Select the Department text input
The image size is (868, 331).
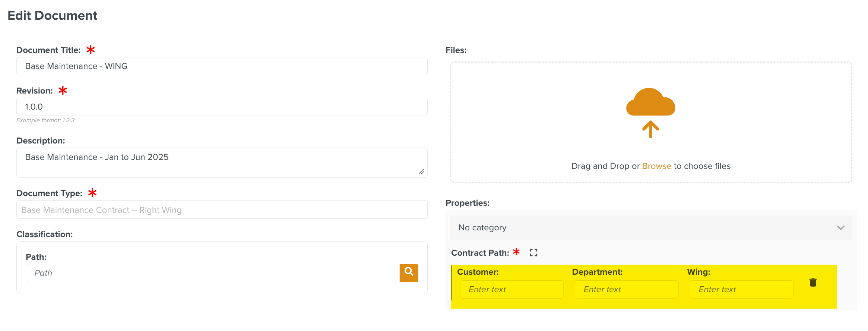(x=626, y=290)
